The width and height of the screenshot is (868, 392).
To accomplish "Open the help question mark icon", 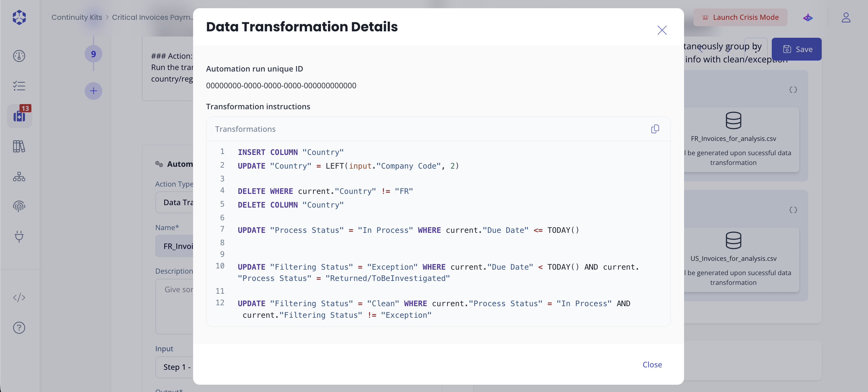I will click(19, 327).
